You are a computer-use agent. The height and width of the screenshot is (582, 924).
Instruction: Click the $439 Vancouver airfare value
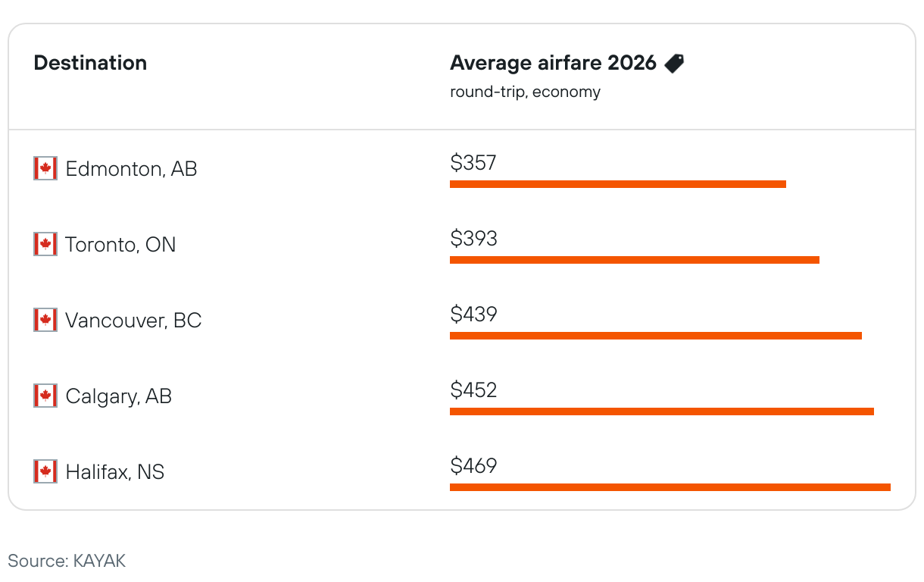point(473,314)
